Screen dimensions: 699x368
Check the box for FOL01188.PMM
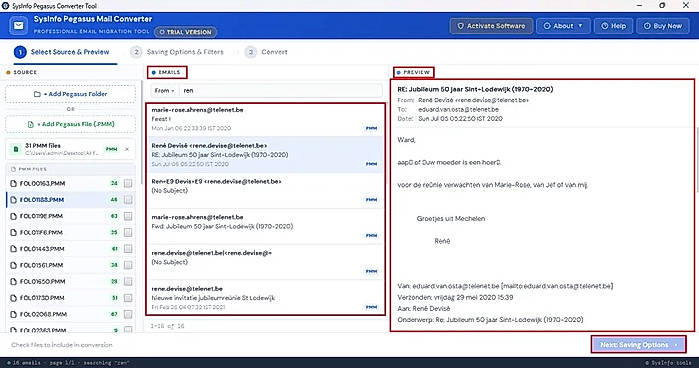[128, 200]
